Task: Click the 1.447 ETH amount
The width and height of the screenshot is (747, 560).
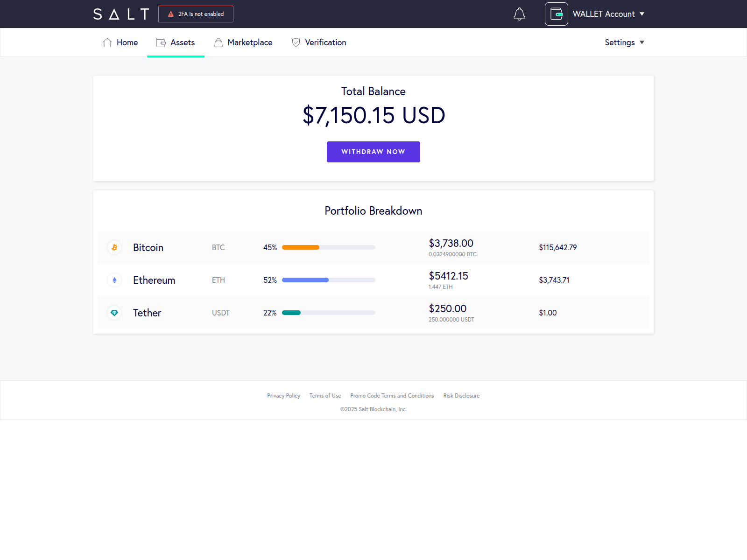Action: (x=440, y=287)
